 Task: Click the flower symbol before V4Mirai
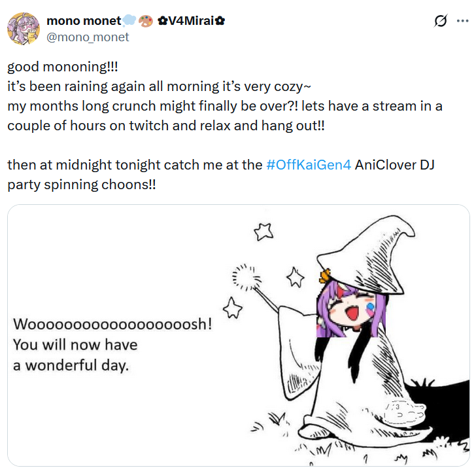coord(163,21)
